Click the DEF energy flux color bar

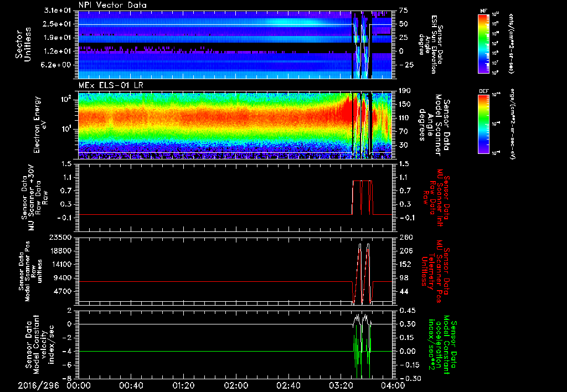click(483, 124)
